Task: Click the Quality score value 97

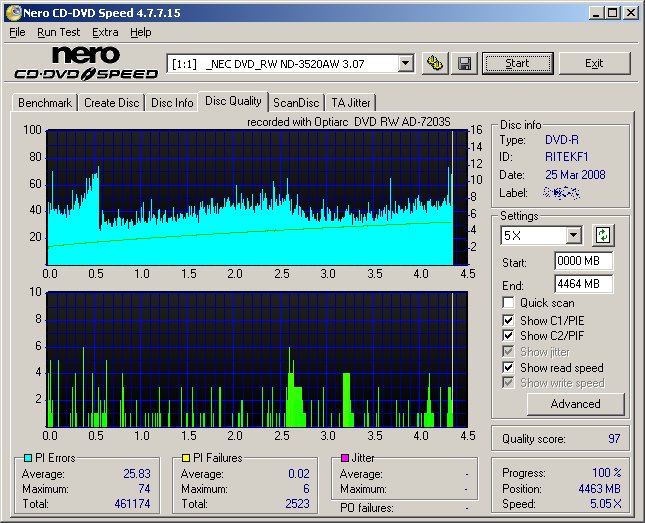Action: coord(614,439)
